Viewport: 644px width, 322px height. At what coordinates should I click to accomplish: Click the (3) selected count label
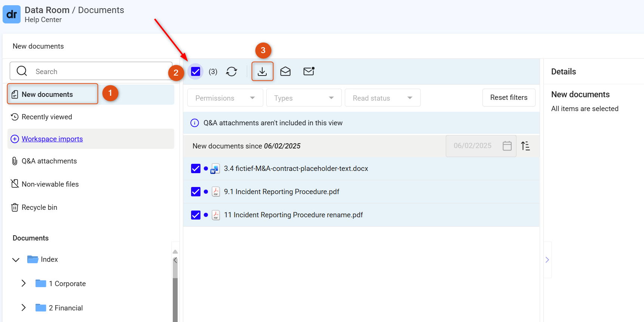point(213,71)
